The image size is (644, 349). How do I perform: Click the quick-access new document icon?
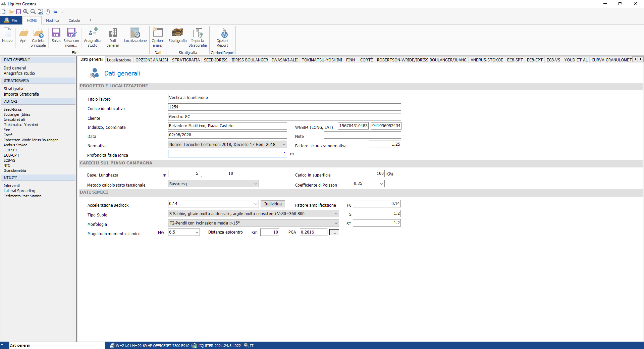[x=3, y=12]
